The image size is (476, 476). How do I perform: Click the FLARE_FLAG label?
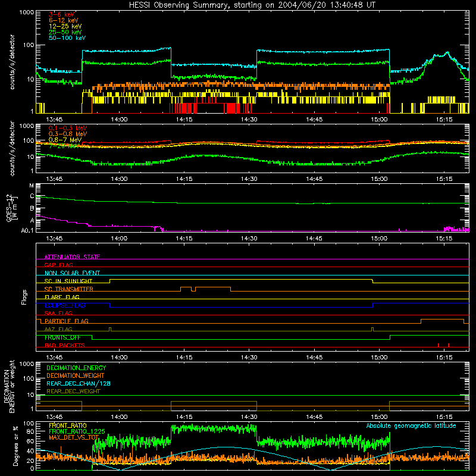(x=62, y=297)
